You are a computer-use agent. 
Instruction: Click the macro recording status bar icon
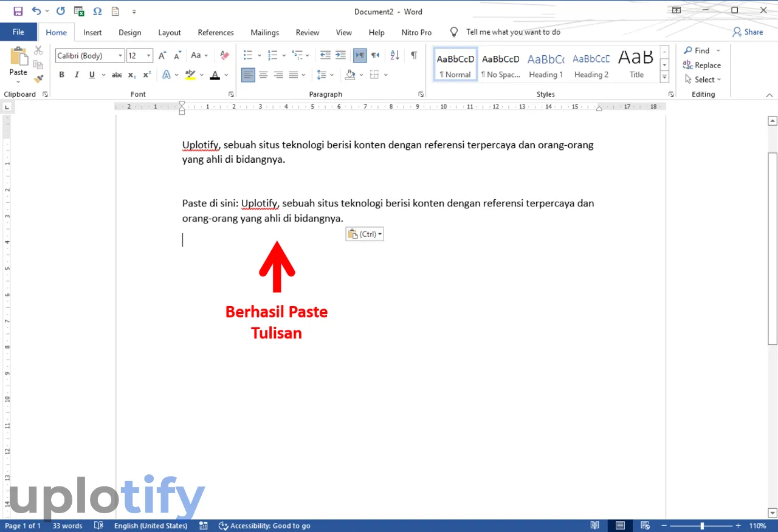tap(204, 525)
